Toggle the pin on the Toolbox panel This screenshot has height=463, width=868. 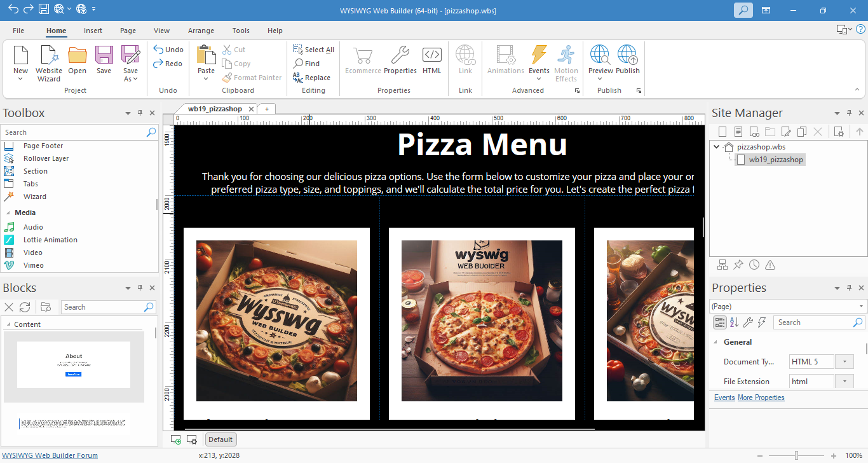click(x=140, y=113)
